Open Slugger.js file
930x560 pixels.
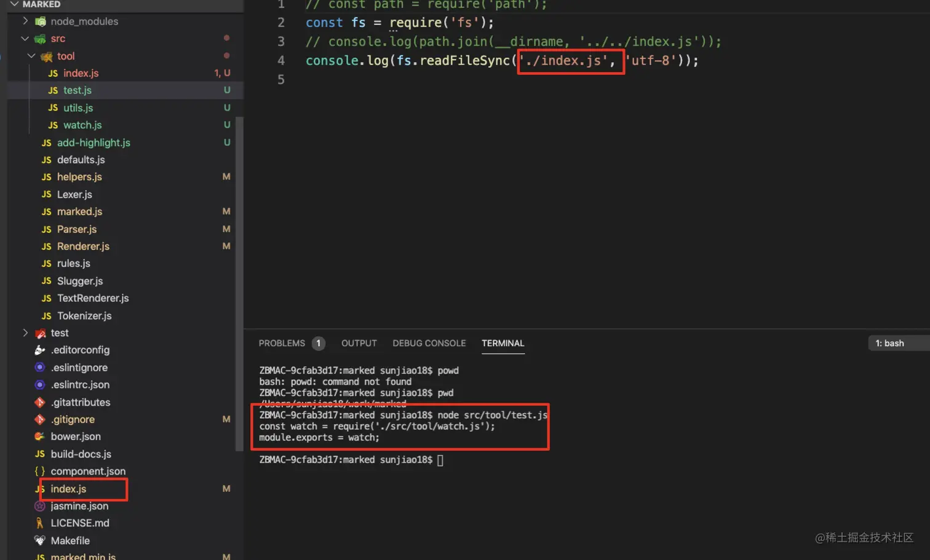(80, 282)
